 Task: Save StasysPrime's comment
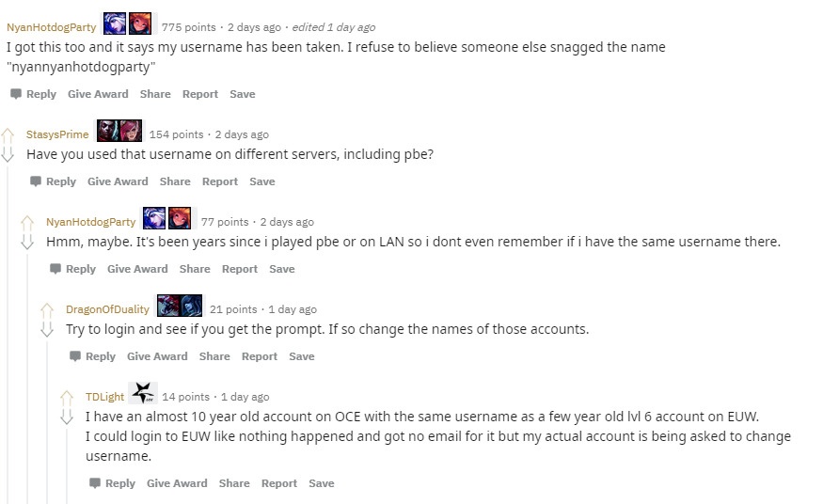pyautogui.click(x=262, y=181)
